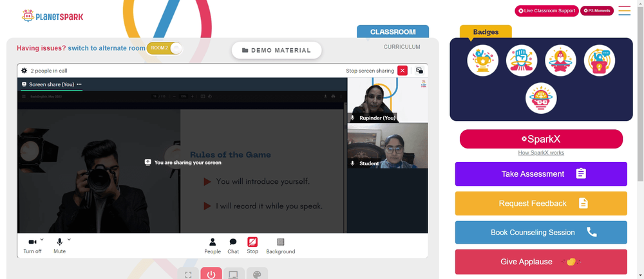
Task: Enter fullscreen mode
Action: click(188, 274)
